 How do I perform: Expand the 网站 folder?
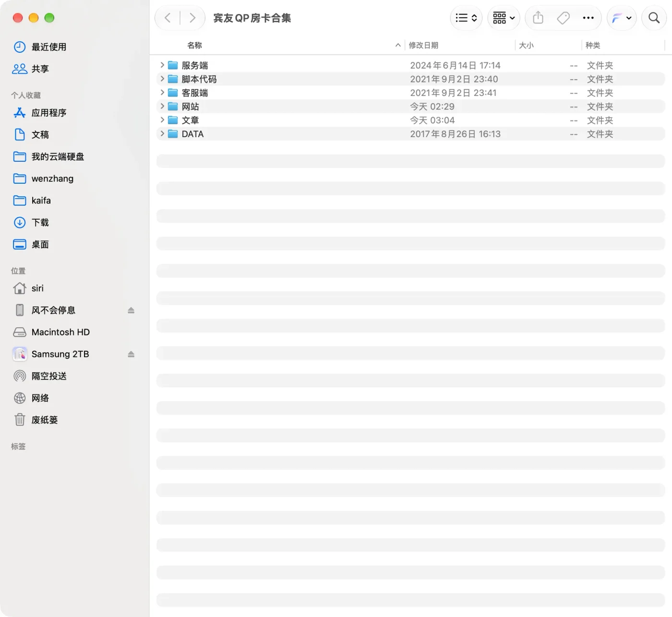pyautogui.click(x=162, y=106)
